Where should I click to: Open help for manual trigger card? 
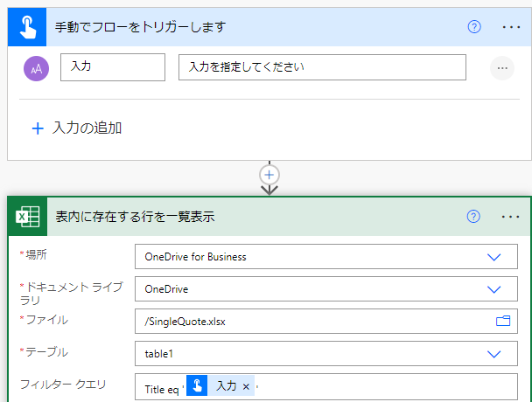click(474, 27)
